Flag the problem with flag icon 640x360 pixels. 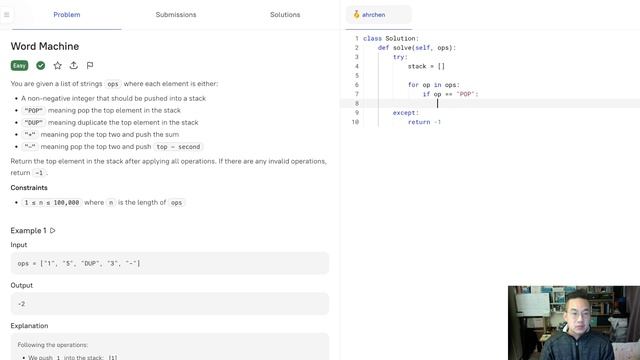point(90,65)
